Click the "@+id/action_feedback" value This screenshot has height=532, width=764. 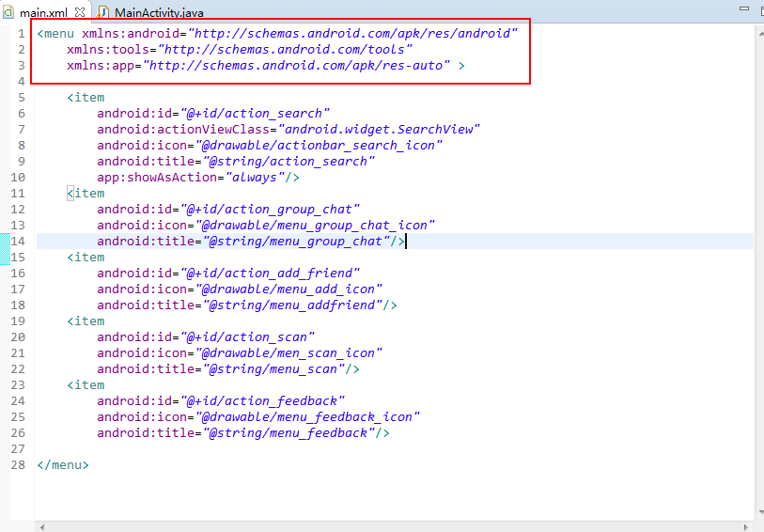263,401
